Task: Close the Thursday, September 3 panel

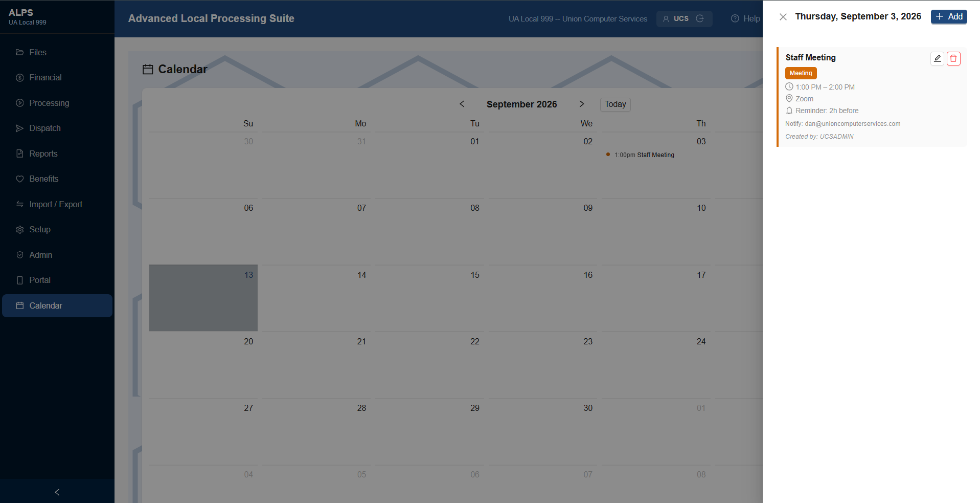Action: pos(783,17)
